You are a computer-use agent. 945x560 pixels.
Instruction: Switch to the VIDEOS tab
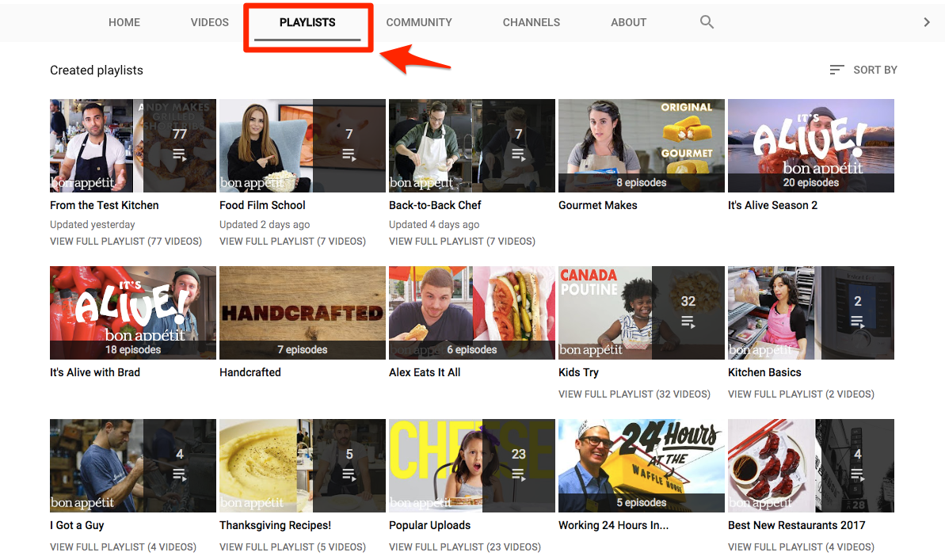pyautogui.click(x=210, y=22)
